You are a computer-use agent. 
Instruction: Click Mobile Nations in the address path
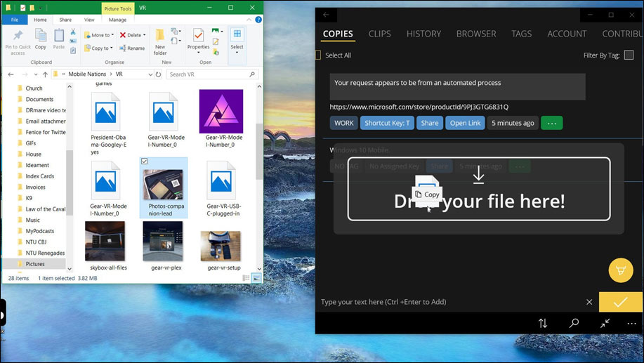click(87, 74)
